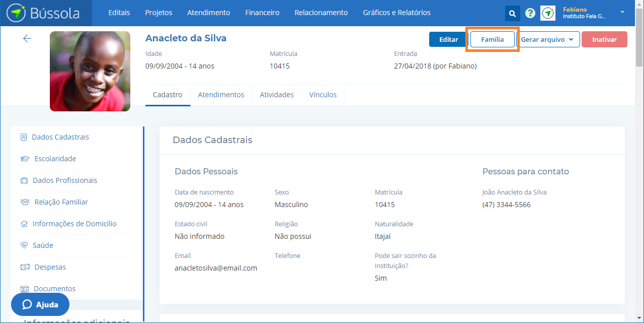
Task: Switch to the Cadastro tab
Action: point(168,95)
